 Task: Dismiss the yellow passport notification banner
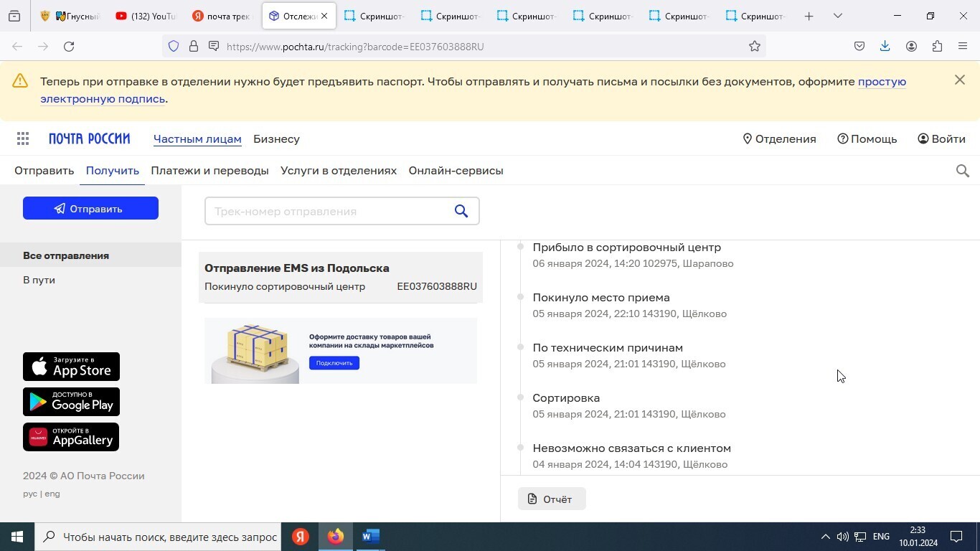960,80
